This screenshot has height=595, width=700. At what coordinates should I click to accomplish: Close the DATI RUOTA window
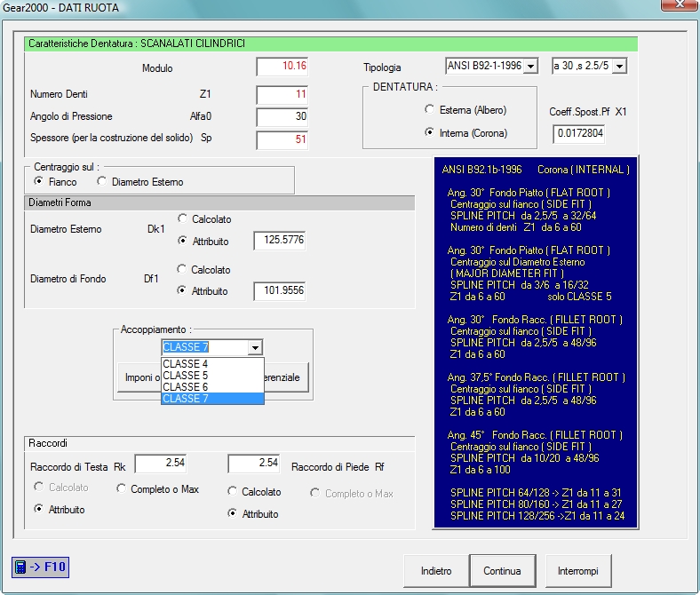(680, 4)
